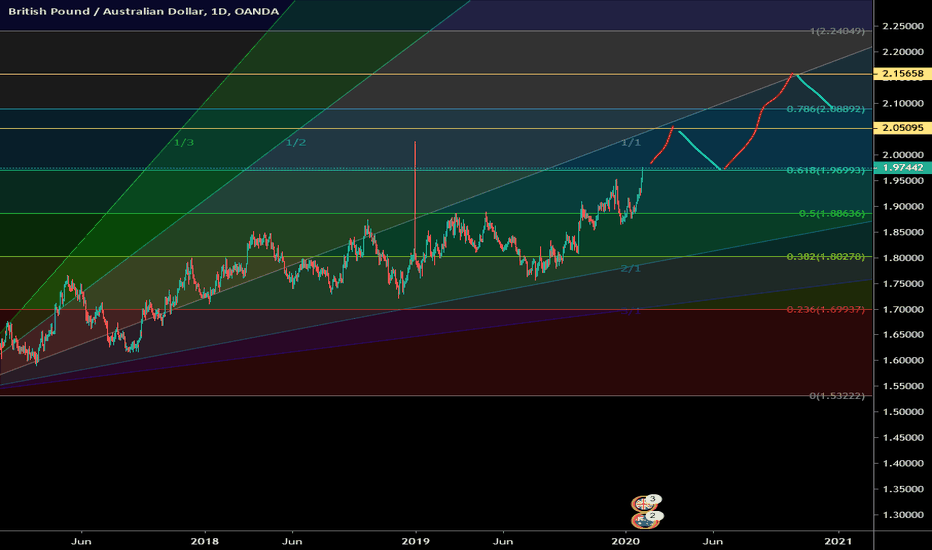Click the 0.382(1.80270) Fibonacci level label

point(826,257)
